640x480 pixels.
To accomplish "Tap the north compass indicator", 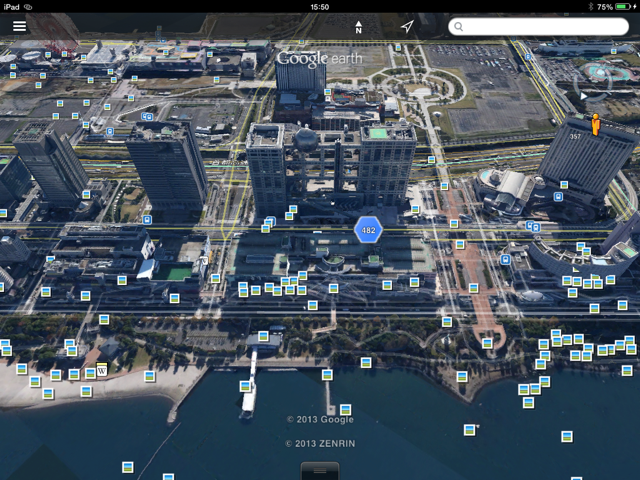I will 358,27.
